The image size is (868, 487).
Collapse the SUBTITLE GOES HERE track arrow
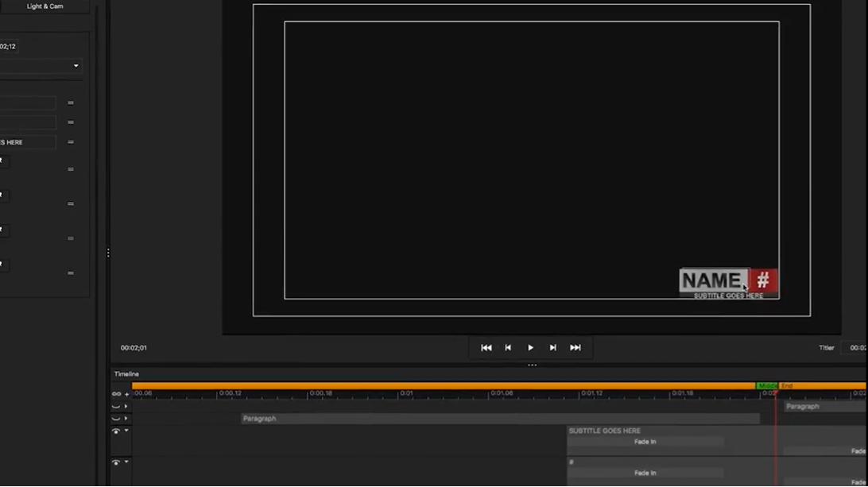126,431
